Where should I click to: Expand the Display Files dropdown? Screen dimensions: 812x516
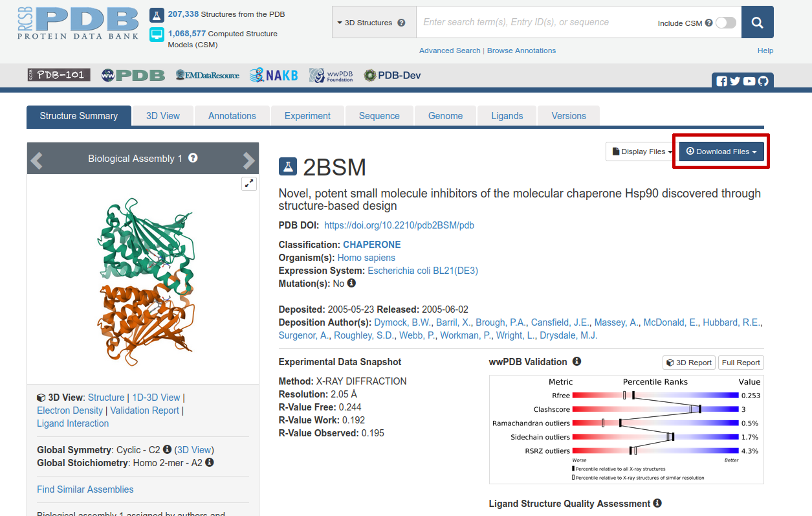tap(642, 151)
